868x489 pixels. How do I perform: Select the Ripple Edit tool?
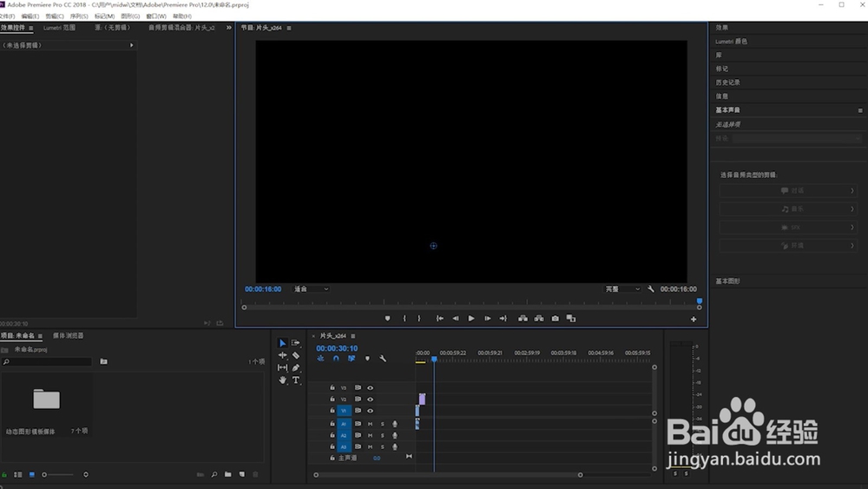(x=282, y=355)
